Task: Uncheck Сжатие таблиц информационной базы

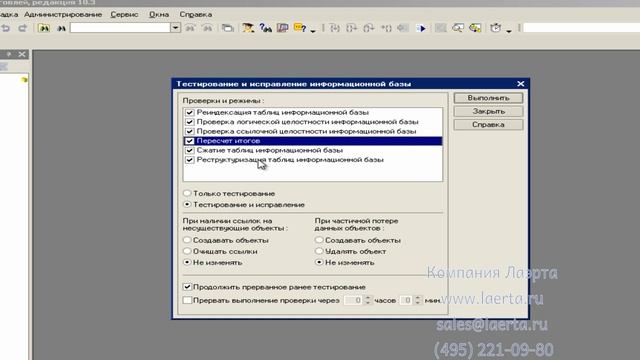Action: click(189, 150)
